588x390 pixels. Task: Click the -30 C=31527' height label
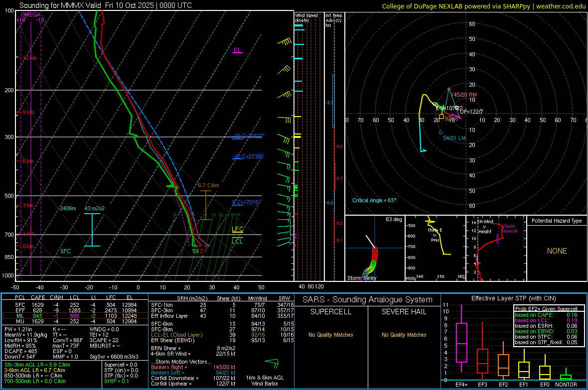(248, 136)
